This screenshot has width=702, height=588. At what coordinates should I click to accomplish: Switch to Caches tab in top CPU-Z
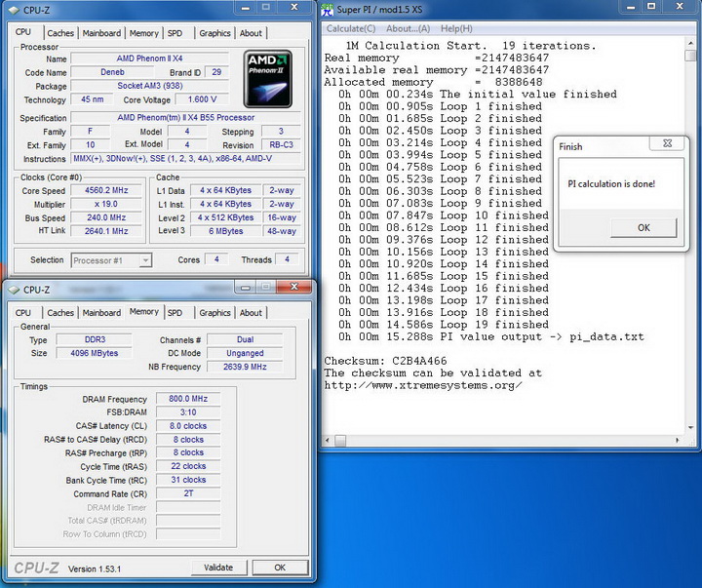coord(60,33)
